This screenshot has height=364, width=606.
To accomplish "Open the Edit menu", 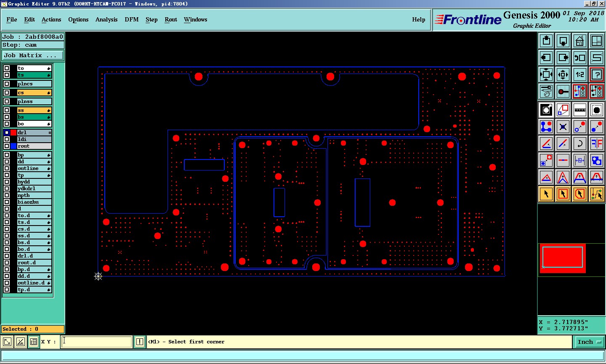I will click(x=29, y=19).
